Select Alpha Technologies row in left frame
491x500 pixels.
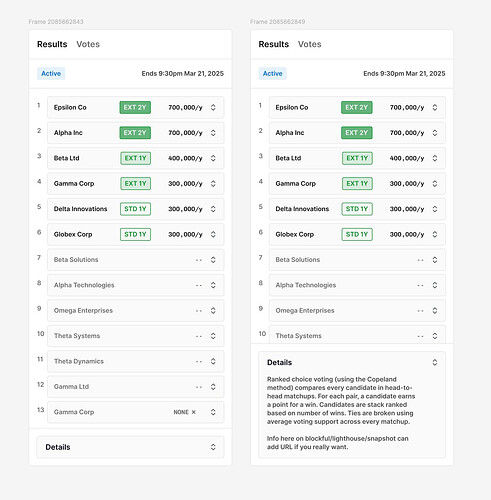(x=136, y=285)
